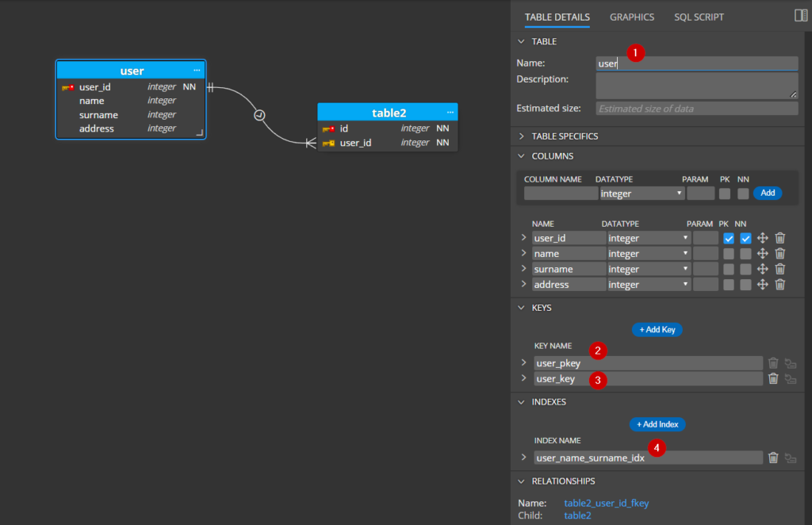The image size is (812, 525).
Task: Toggle the side panel layout icon
Action: click(801, 16)
